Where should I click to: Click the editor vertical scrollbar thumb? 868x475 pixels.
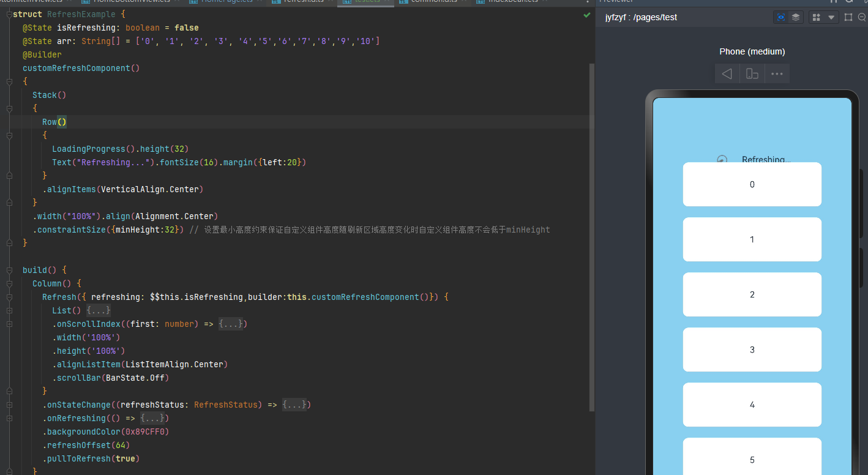tap(591, 236)
